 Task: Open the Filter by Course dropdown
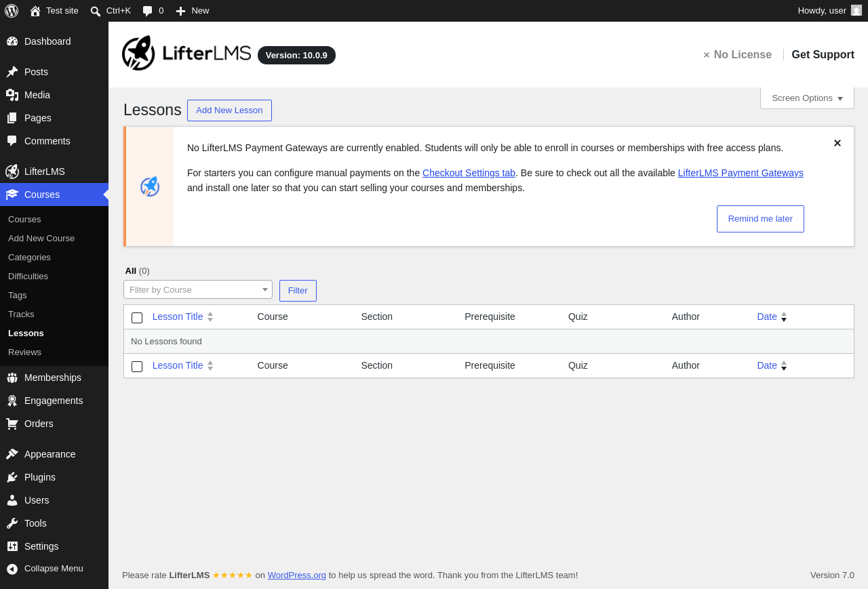click(198, 289)
